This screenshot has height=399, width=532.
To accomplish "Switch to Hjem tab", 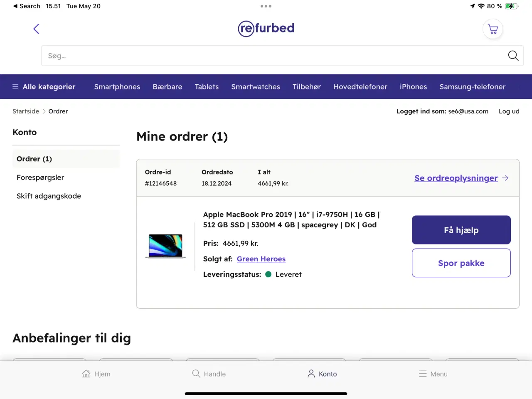I will pos(96,374).
